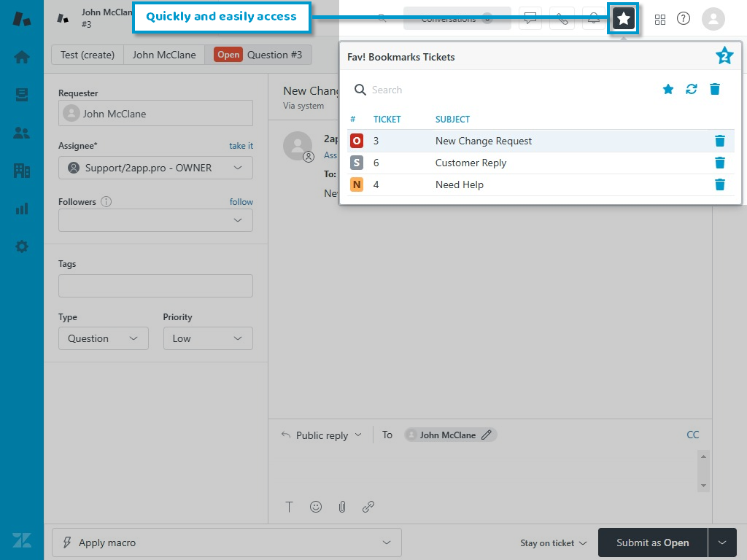
Task: Open Admin settings gear in sidebar
Action: (22, 246)
